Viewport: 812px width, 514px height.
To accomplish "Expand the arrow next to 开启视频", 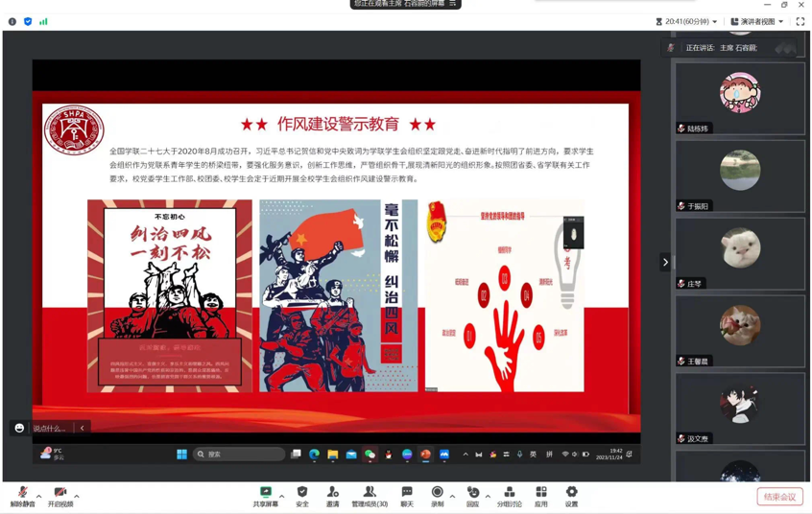I will [77, 496].
